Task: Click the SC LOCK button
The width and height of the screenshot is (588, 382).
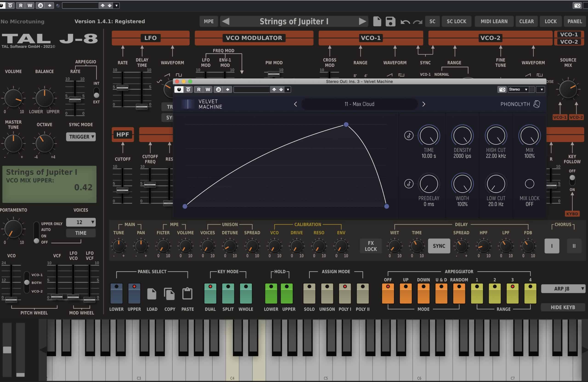Action: coord(456,21)
